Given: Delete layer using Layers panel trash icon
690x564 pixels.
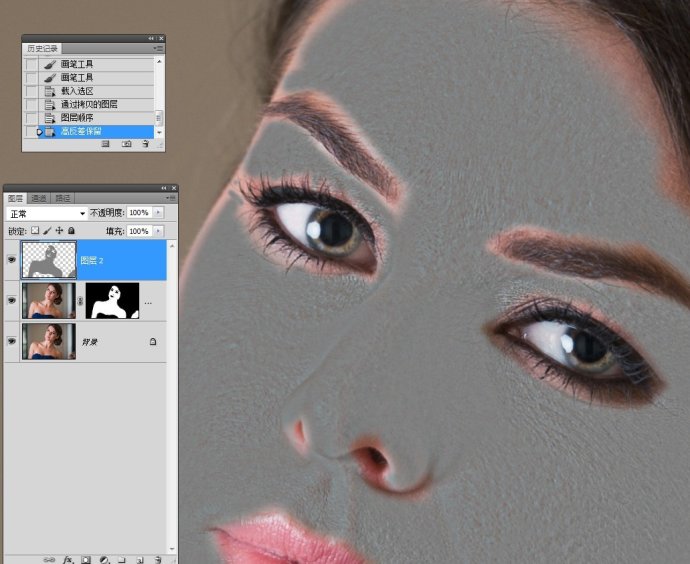Looking at the screenshot, I should [x=158, y=560].
